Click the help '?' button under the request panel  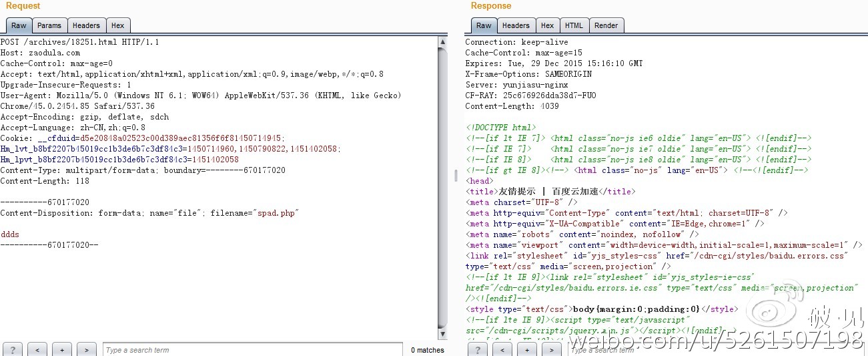(13, 350)
